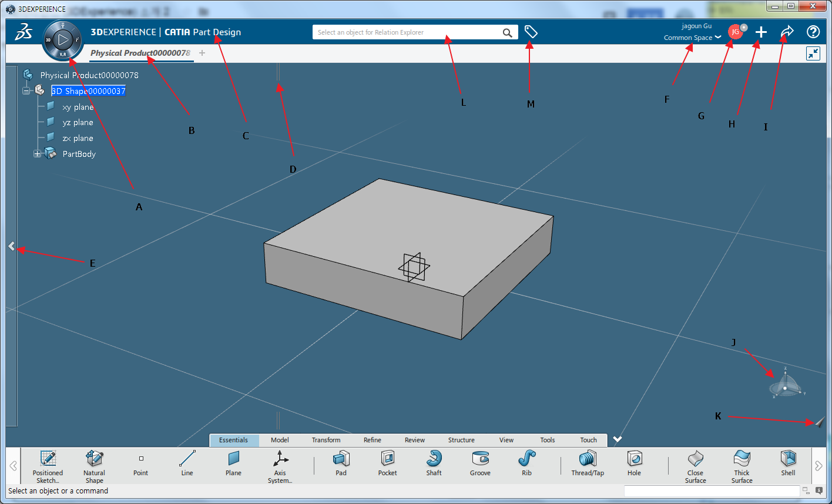832x504 pixels.
Task: Activate the Rib tool
Action: pos(526,463)
